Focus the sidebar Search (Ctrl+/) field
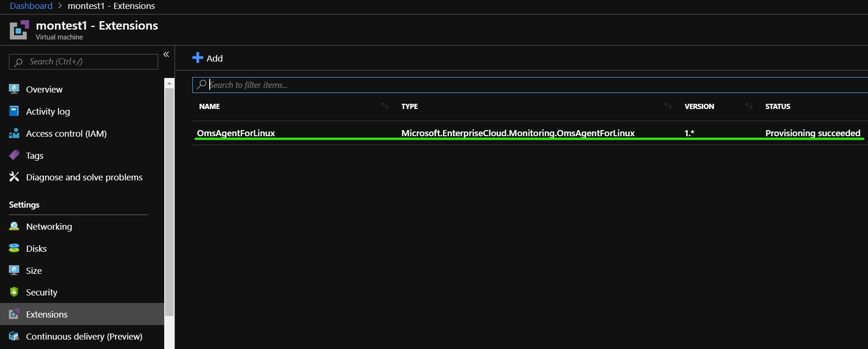 coord(84,62)
